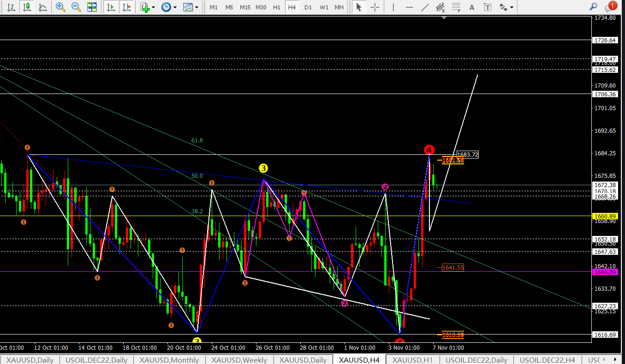
Task: Choose the Fibonacci retracement tool
Action: 456,7
